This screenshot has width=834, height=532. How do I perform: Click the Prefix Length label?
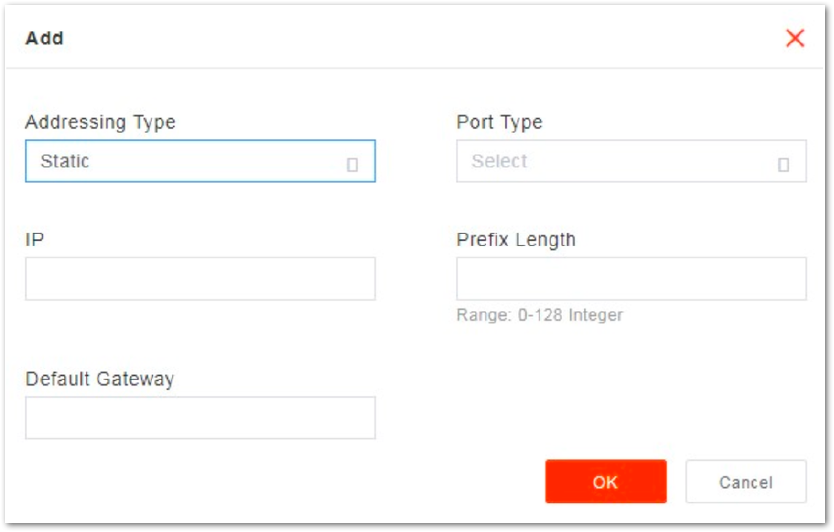click(516, 240)
